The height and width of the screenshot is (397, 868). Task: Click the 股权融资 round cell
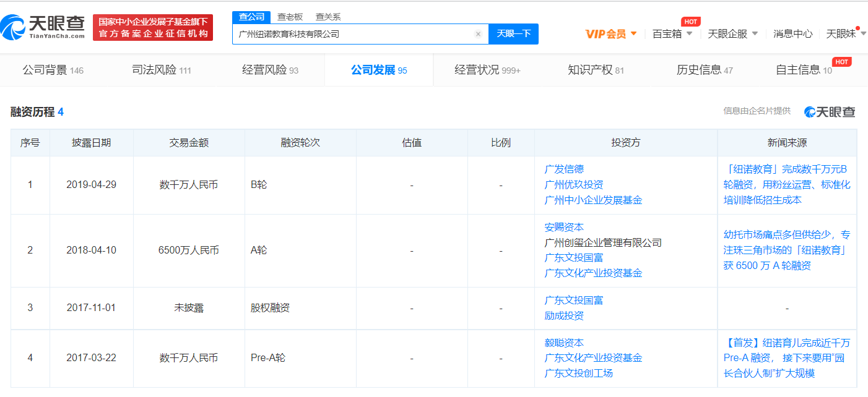pyautogui.click(x=300, y=307)
